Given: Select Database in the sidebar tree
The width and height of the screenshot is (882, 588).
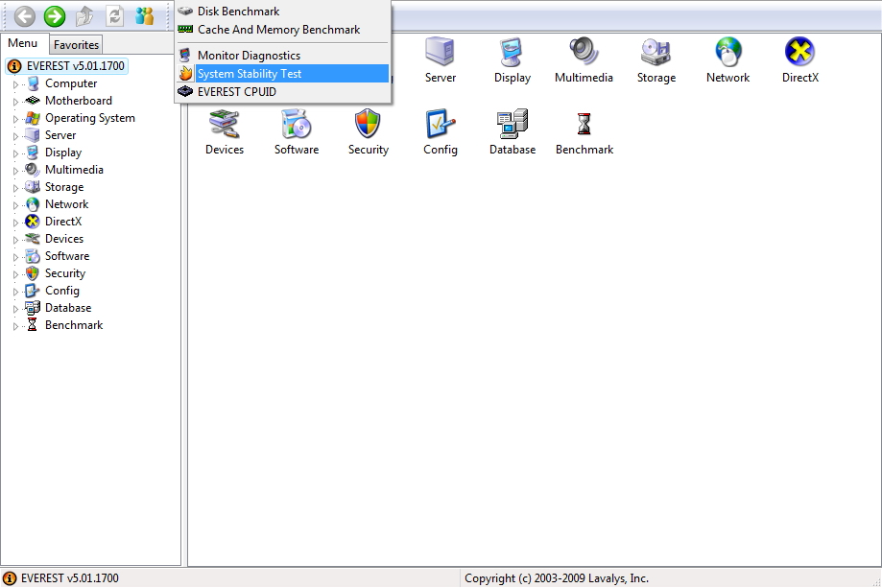Looking at the screenshot, I should pyautogui.click(x=68, y=308).
